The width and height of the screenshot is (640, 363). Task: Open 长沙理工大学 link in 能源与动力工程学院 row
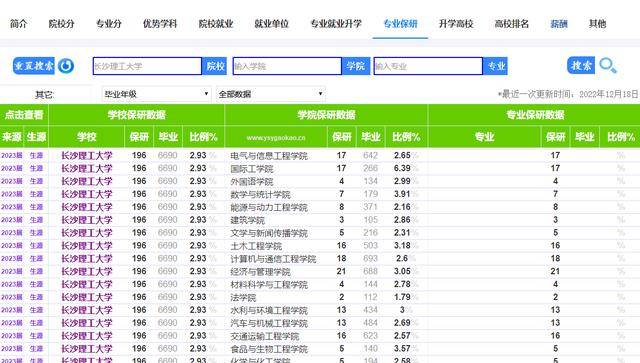(87, 207)
